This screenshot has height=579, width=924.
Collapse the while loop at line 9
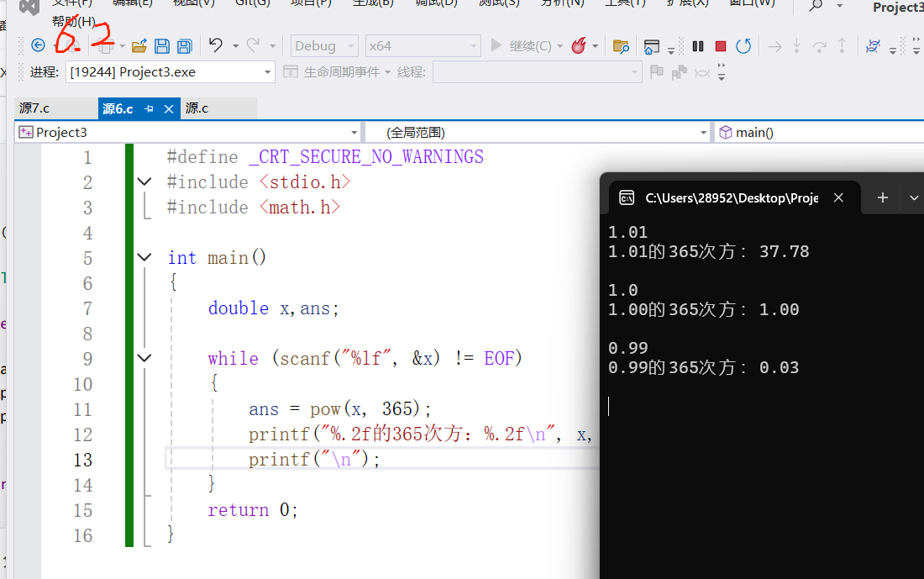coord(144,358)
